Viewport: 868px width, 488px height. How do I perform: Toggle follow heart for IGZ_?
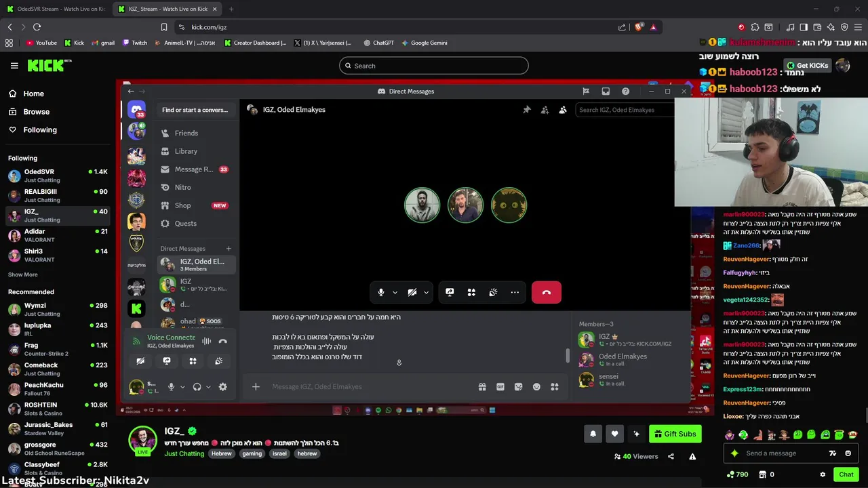tap(614, 434)
